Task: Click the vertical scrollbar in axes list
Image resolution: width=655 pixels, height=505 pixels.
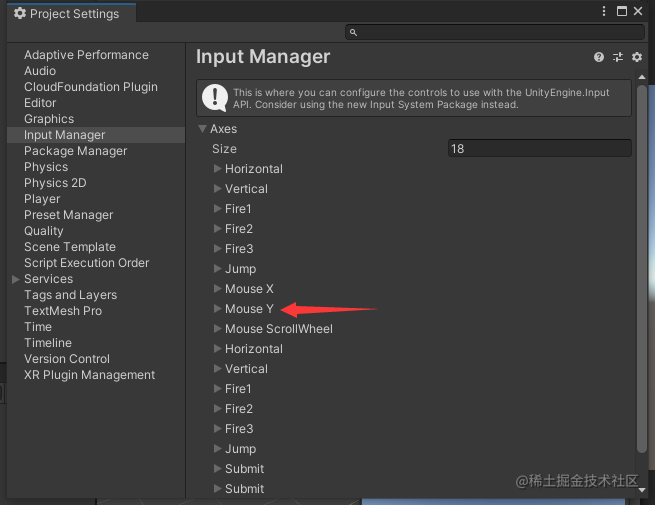Action: tap(642, 270)
